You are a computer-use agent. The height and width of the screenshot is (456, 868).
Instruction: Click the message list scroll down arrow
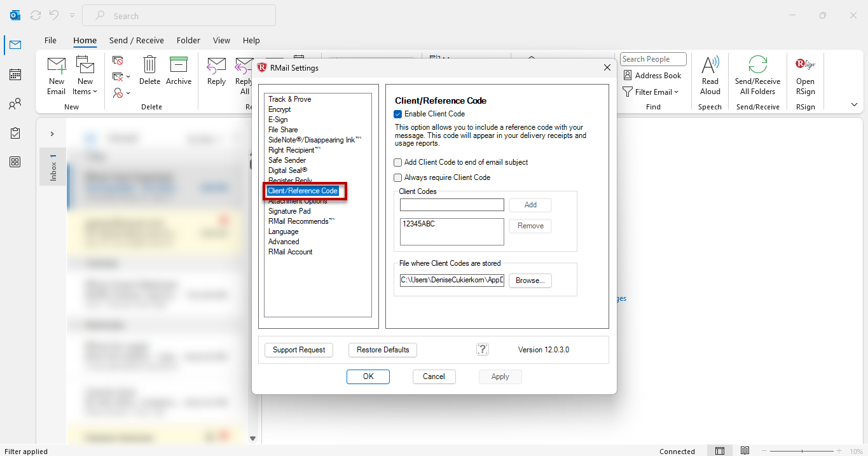coord(252,438)
